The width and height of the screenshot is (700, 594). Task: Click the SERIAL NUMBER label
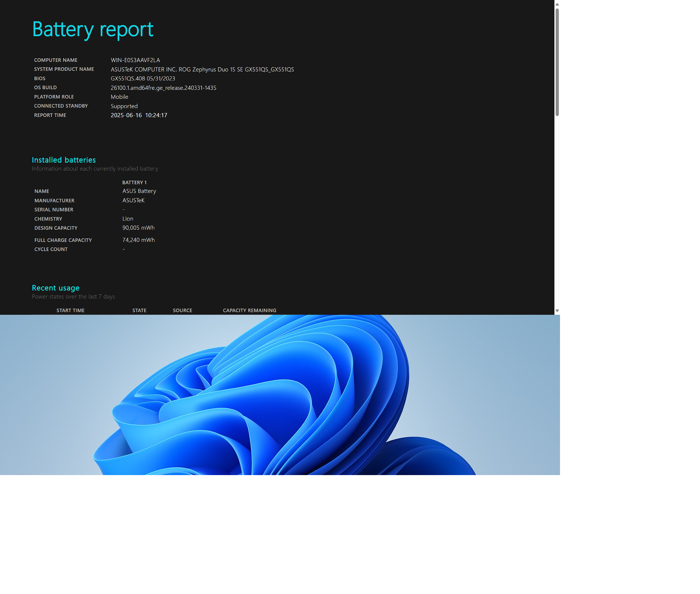pos(54,210)
